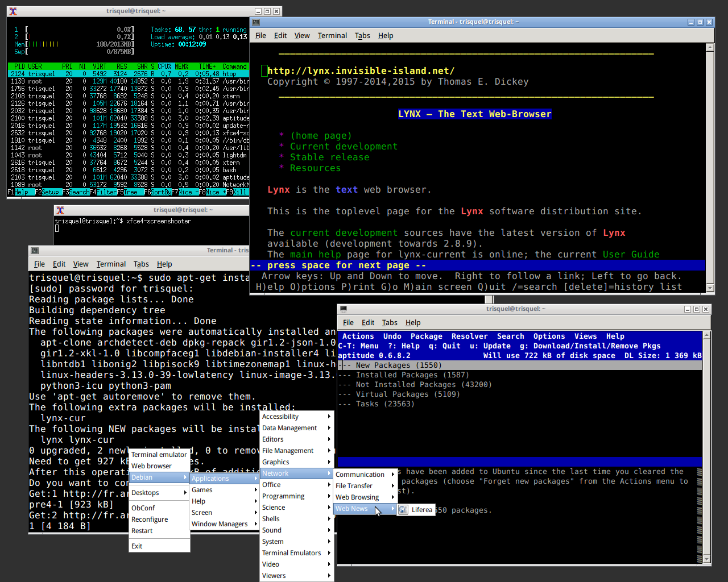
Task: Open aptitude Resolver menu
Action: [x=470, y=336]
